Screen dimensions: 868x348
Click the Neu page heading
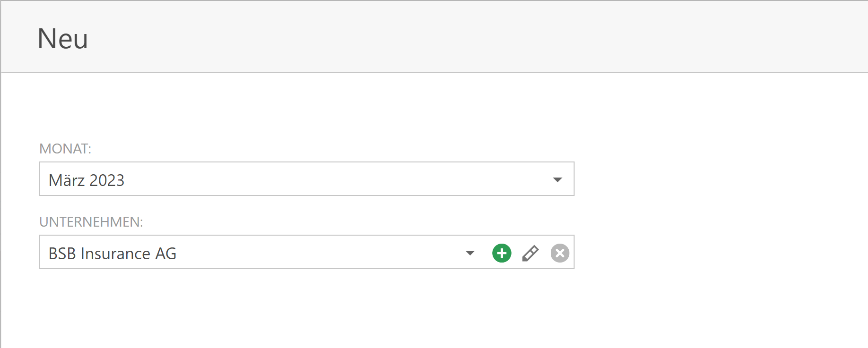(62, 39)
